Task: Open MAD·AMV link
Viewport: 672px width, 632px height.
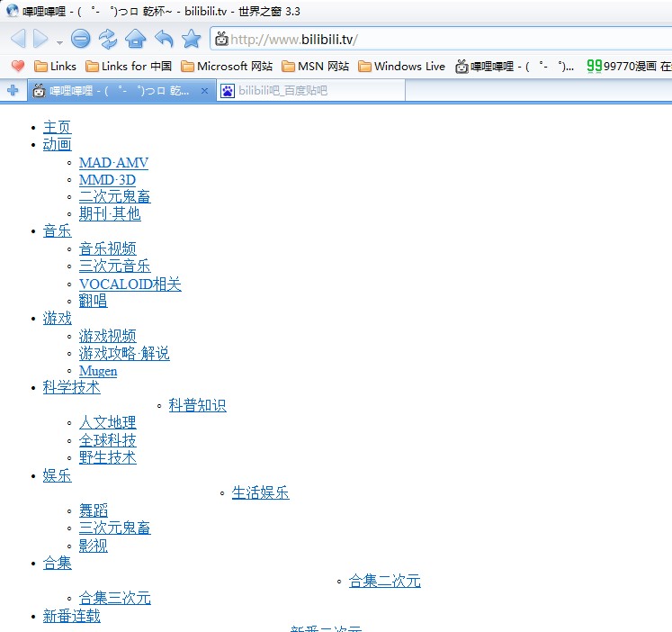Action: tap(113, 163)
